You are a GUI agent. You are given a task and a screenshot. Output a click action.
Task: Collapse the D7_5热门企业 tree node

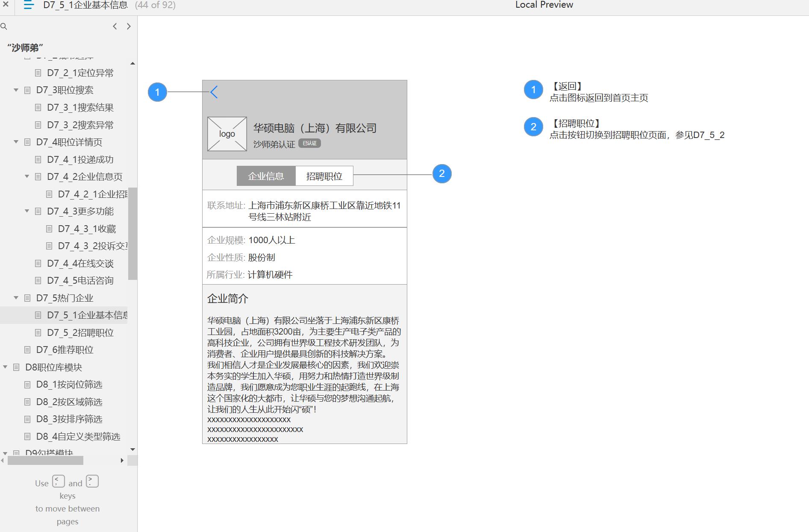click(16, 298)
